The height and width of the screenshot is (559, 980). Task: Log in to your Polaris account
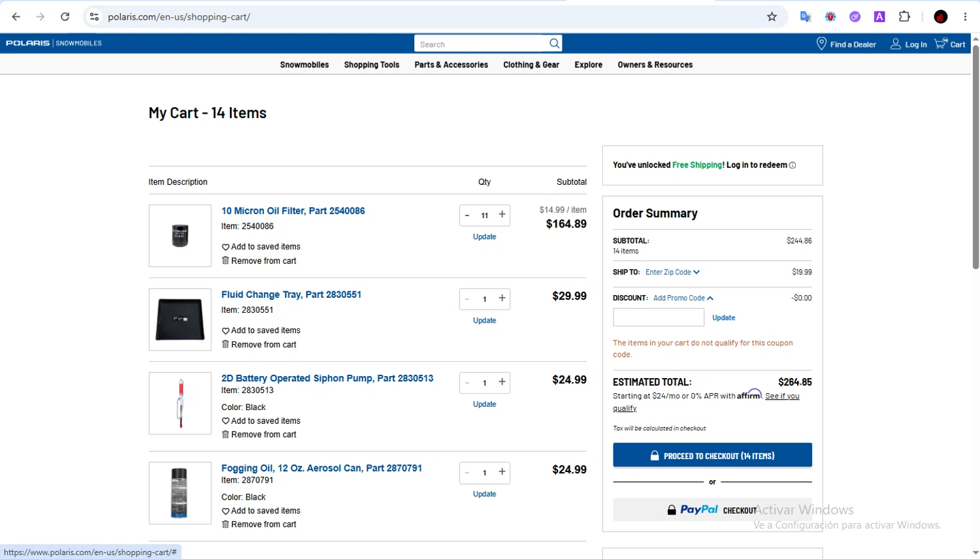point(909,44)
